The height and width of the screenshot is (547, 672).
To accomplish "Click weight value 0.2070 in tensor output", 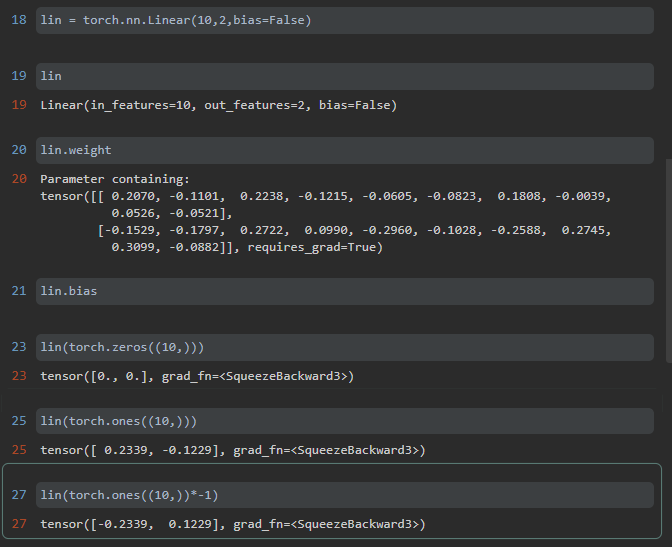I will point(133,196).
